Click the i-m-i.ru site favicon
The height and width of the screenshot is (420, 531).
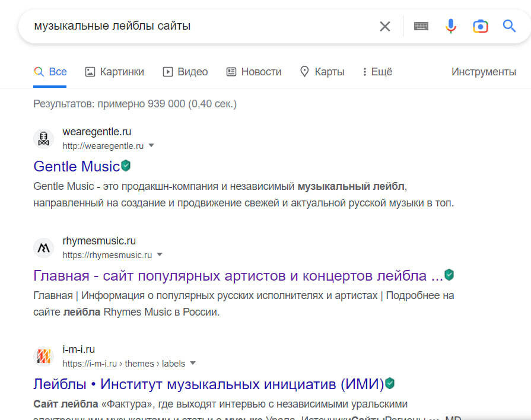[x=43, y=356]
